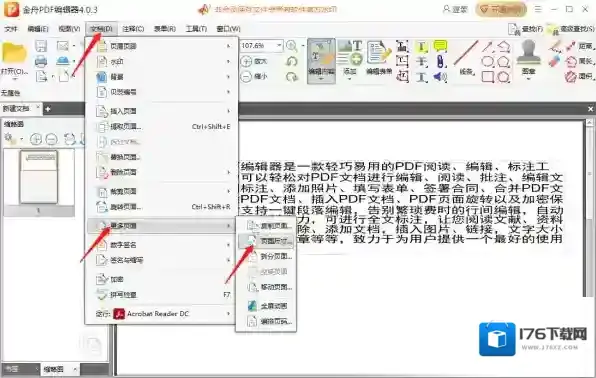Open the 文档(D) document menu
This screenshot has height=378, width=596.
101,29
